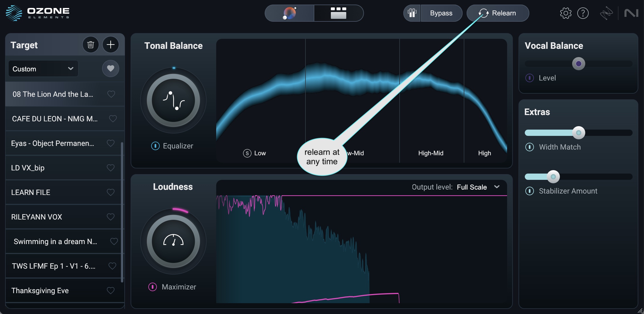Screen dimensions: 644x314
Task: Favorite the Thanksgiving Eve target
Action: click(111, 290)
